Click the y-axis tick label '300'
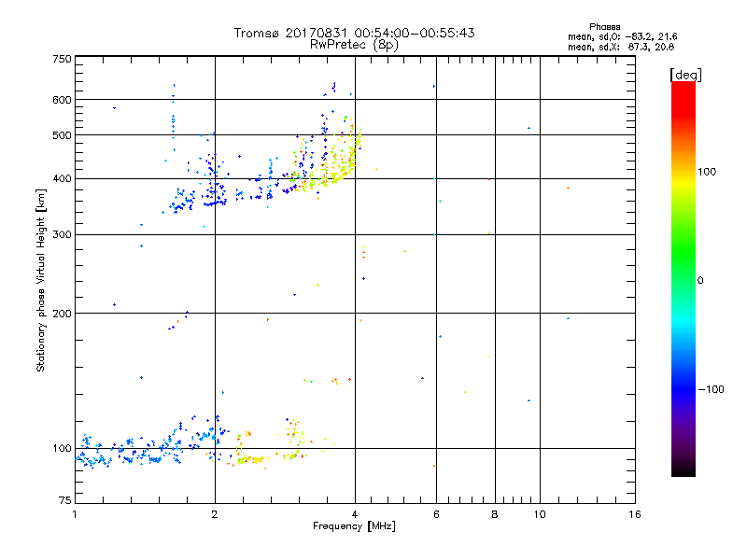This screenshot has height=560, width=747. tap(62, 235)
